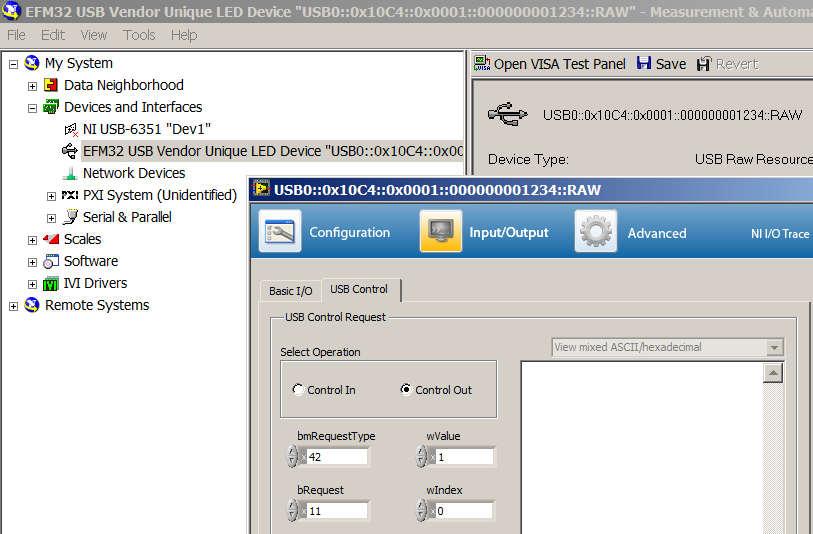This screenshot has height=534, width=813.
Task: Click the Serial & Parallel icon
Action: [70, 217]
